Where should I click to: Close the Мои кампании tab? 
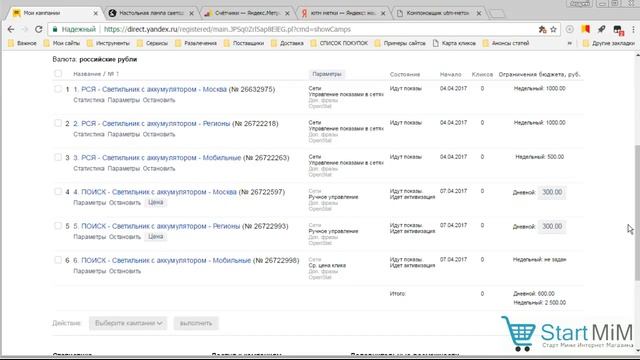tap(96, 13)
